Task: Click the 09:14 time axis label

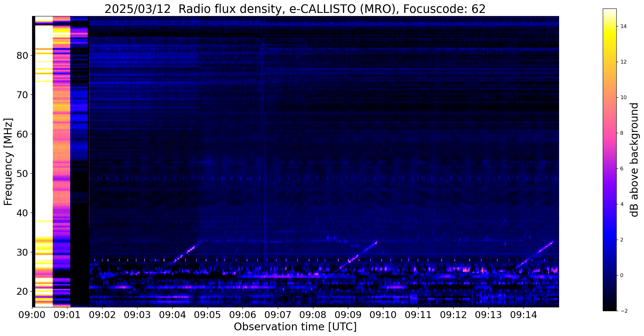Action: (524, 315)
